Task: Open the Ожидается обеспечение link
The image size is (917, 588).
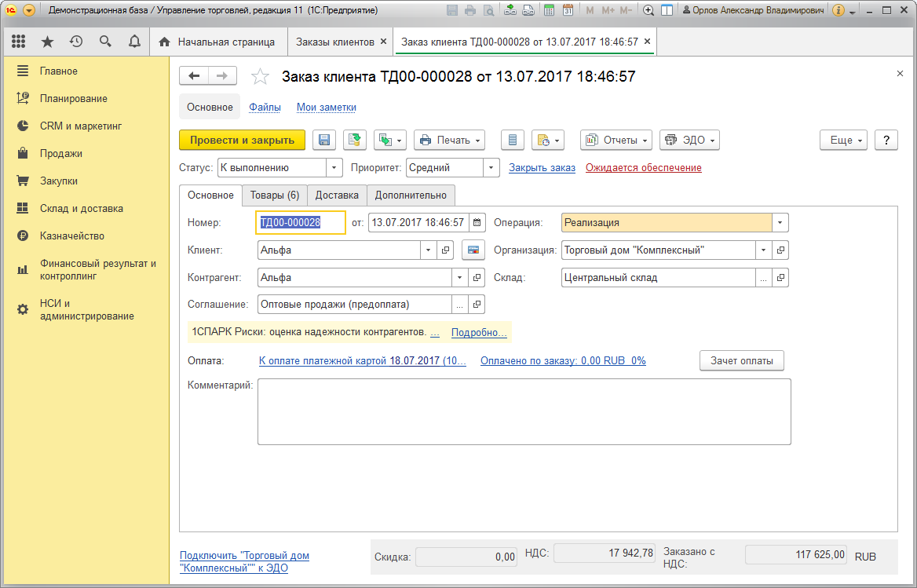Action: pyautogui.click(x=643, y=168)
